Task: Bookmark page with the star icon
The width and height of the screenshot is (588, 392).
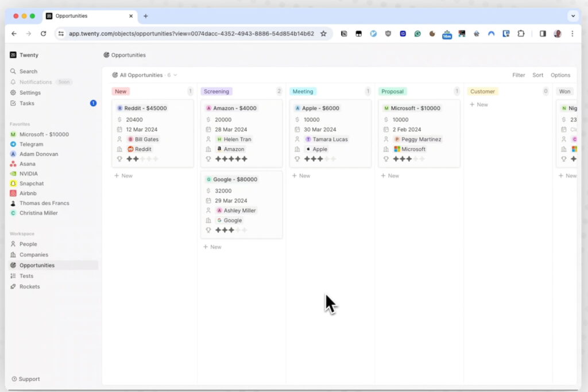Action: pos(323,34)
